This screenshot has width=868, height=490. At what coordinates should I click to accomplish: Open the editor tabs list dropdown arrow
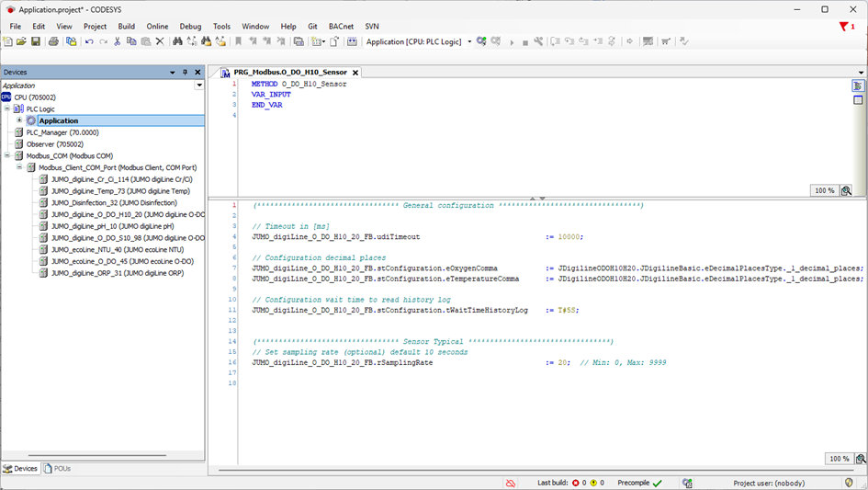pyautogui.click(x=861, y=73)
